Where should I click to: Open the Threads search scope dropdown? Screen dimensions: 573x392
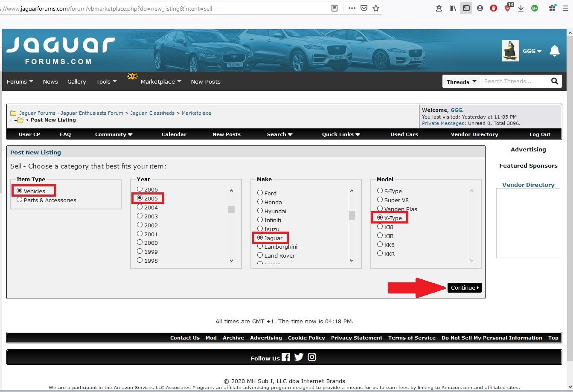point(462,81)
